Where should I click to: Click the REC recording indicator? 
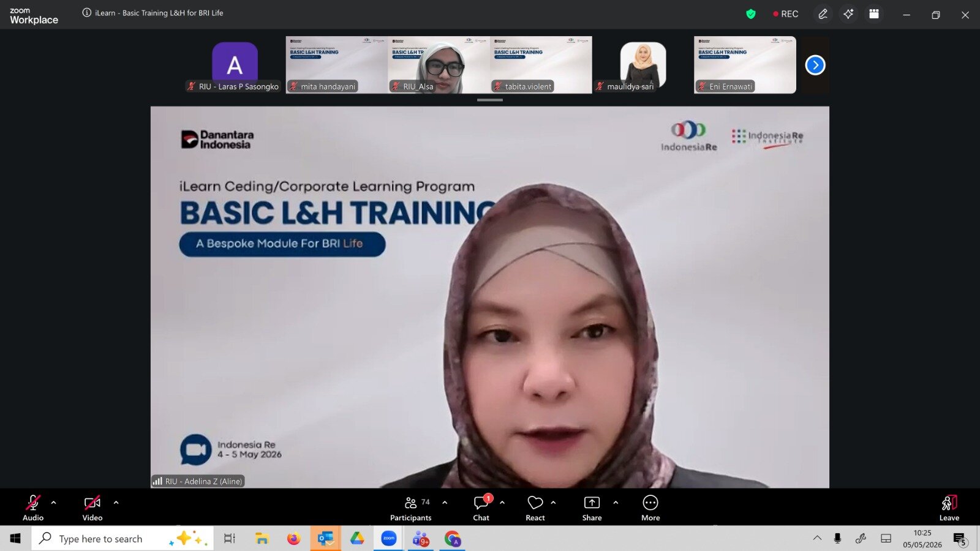[786, 14]
